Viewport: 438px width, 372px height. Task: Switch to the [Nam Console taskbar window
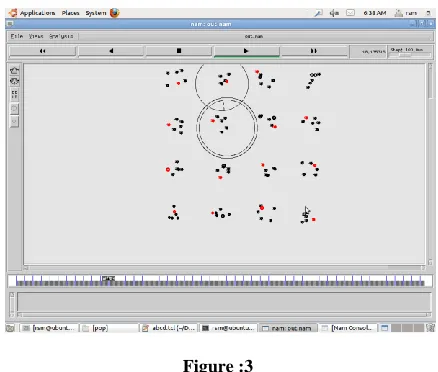click(x=348, y=328)
